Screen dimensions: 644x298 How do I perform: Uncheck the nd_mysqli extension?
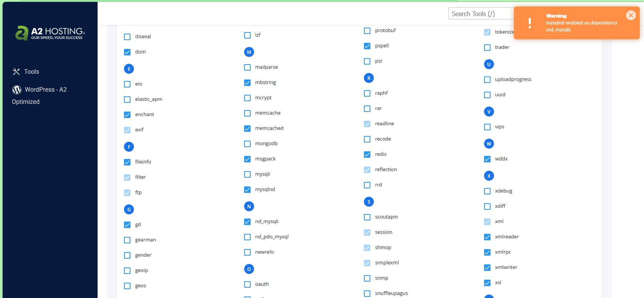(248, 222)
